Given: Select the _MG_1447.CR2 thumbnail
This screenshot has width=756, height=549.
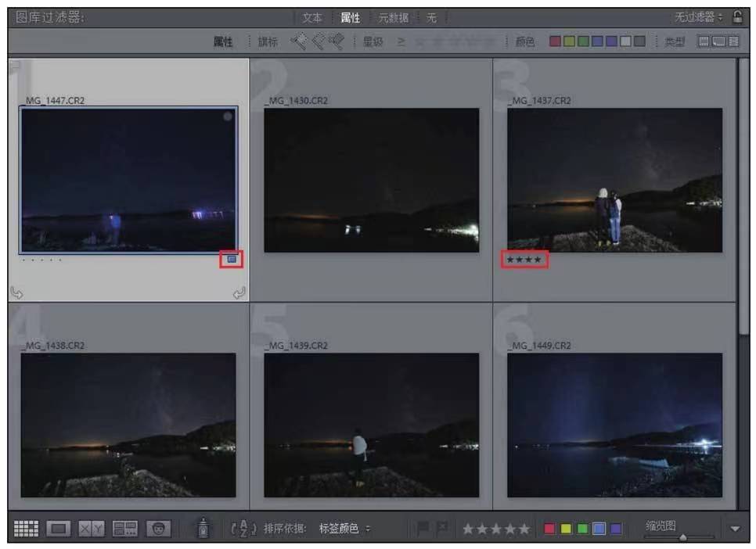Looking at the screenshot, I should pyautogui.click(x=128, y=180).
